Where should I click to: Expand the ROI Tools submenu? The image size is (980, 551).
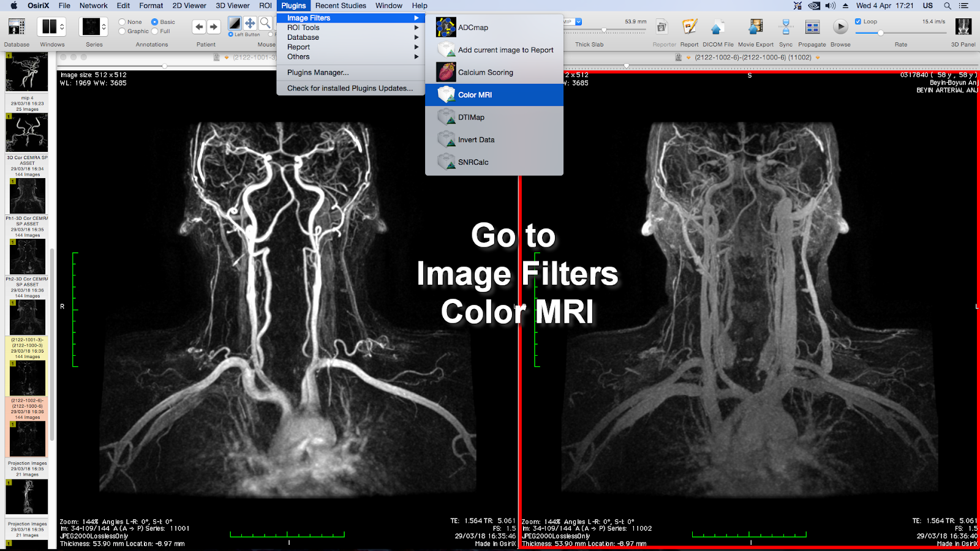point(303,27)
